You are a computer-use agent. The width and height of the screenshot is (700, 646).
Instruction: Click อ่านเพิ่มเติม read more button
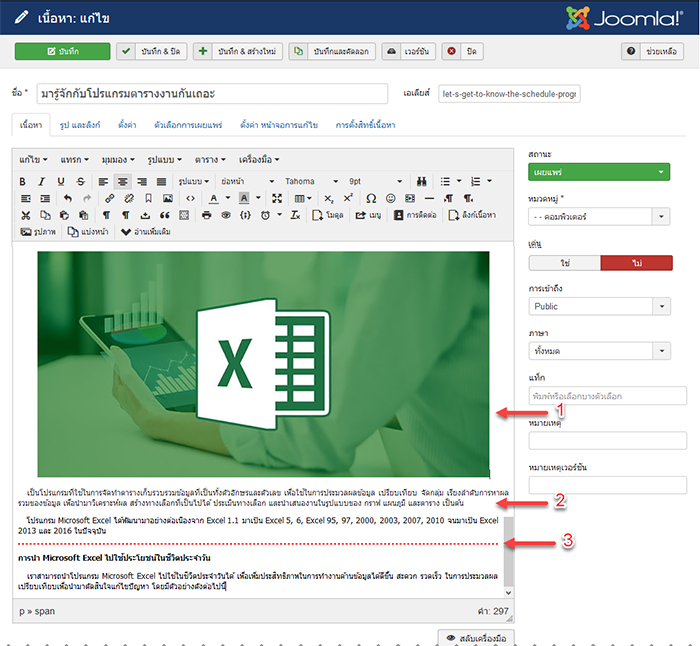146,232
